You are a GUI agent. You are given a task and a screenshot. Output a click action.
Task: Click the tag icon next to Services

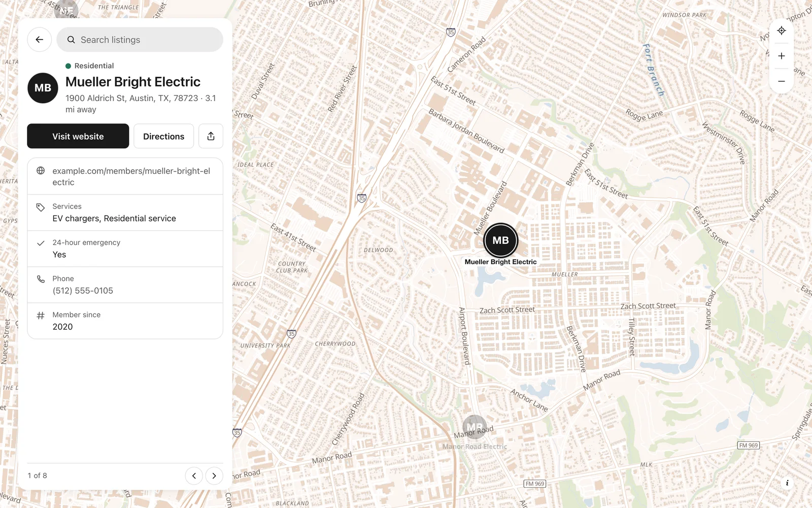(x=41, y=207)
